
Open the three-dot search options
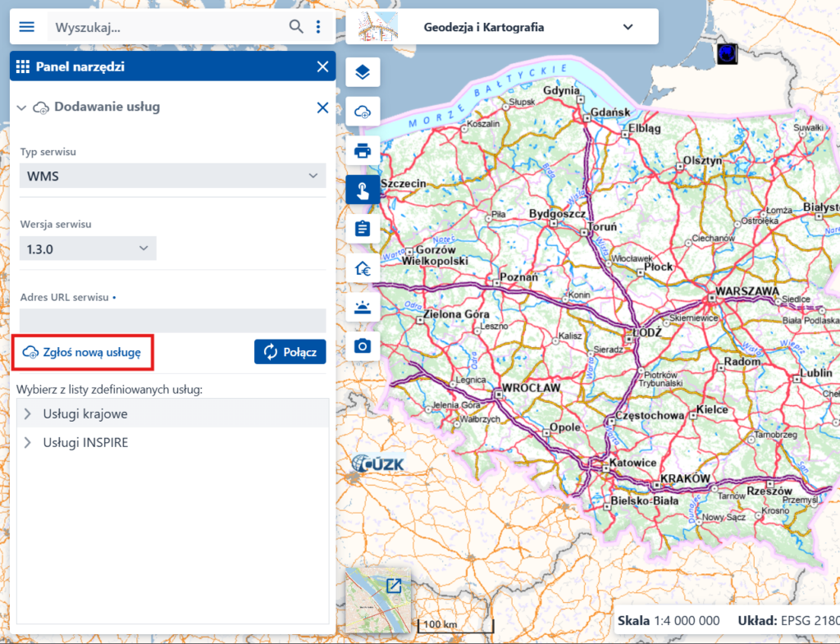coord(318,27)
